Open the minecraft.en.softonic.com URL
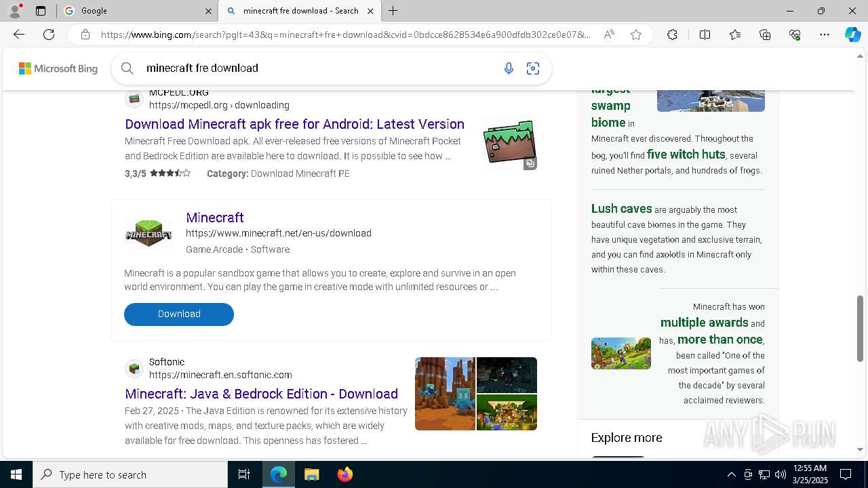 pos(220,375)
